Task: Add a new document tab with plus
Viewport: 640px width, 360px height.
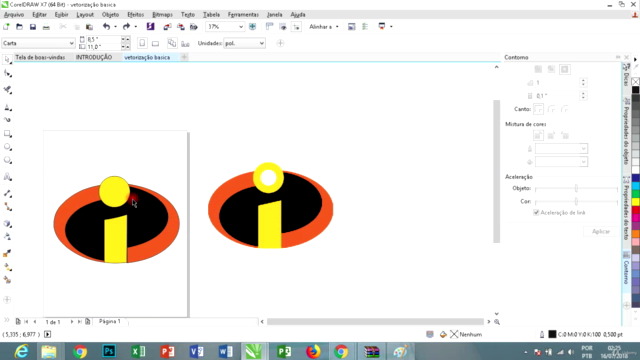Action: 184,57
